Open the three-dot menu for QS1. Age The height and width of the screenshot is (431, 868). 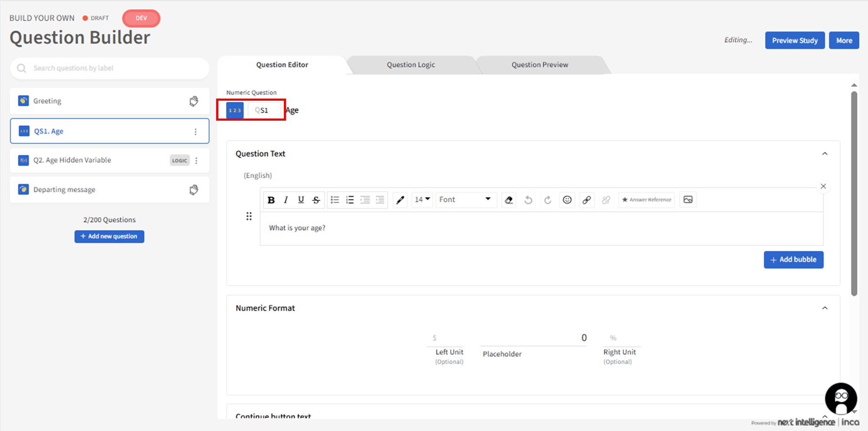[x=196, y=132]
